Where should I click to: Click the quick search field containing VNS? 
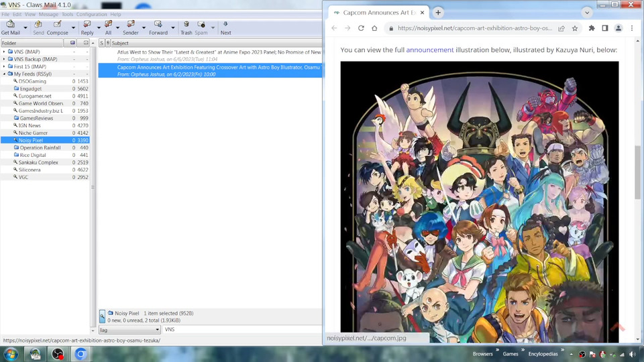pyautogui.click(x=242, y=330)
